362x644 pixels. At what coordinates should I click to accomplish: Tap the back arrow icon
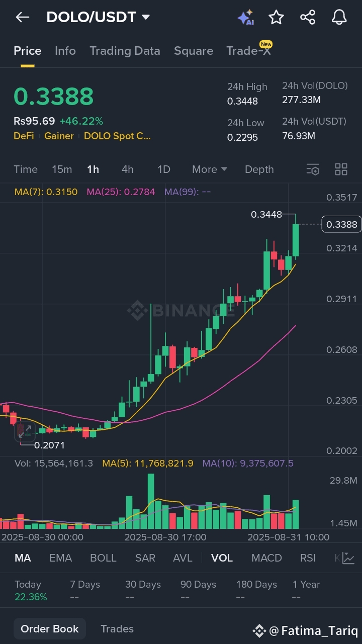pos(23,17)
